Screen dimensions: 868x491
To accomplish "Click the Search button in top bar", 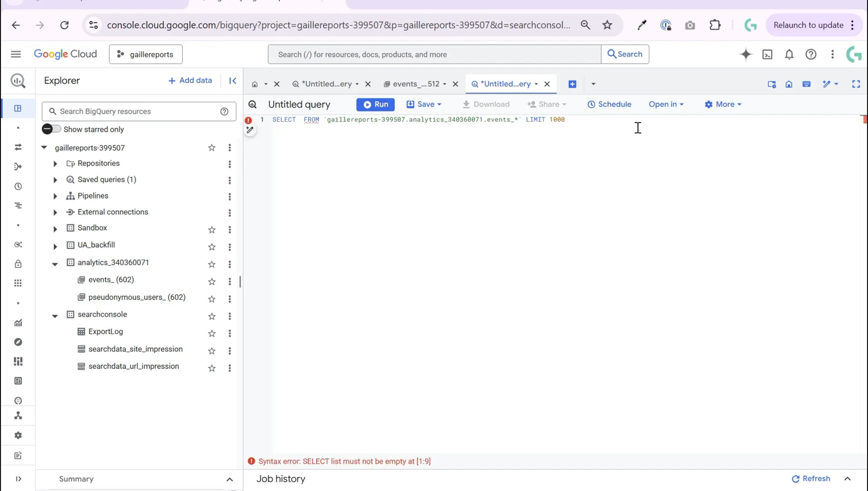I will coord(625,54).
